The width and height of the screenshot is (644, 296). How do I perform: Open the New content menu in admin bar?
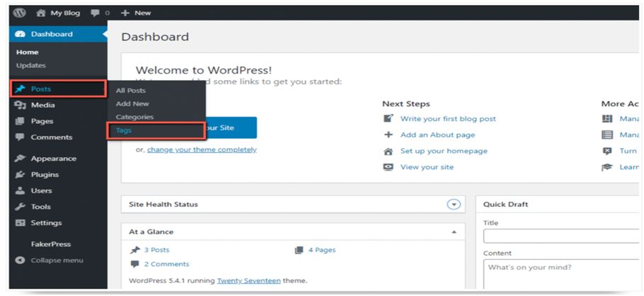coord(136,13)
